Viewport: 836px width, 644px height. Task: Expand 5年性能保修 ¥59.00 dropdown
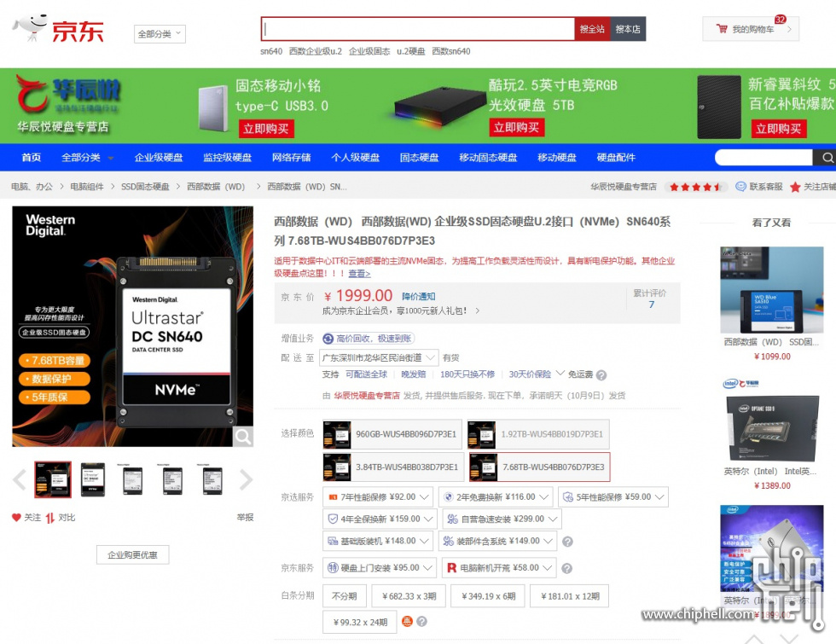[612, 496]
